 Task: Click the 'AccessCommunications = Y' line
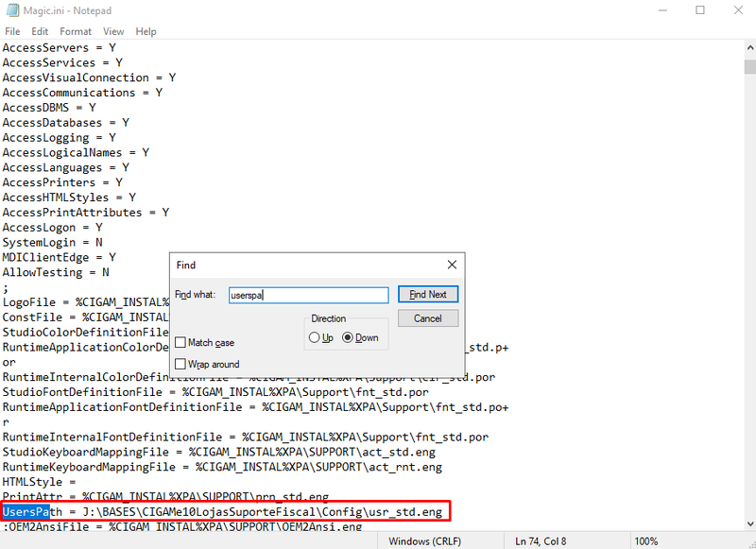pyautogui.click(x=82, y=93)
